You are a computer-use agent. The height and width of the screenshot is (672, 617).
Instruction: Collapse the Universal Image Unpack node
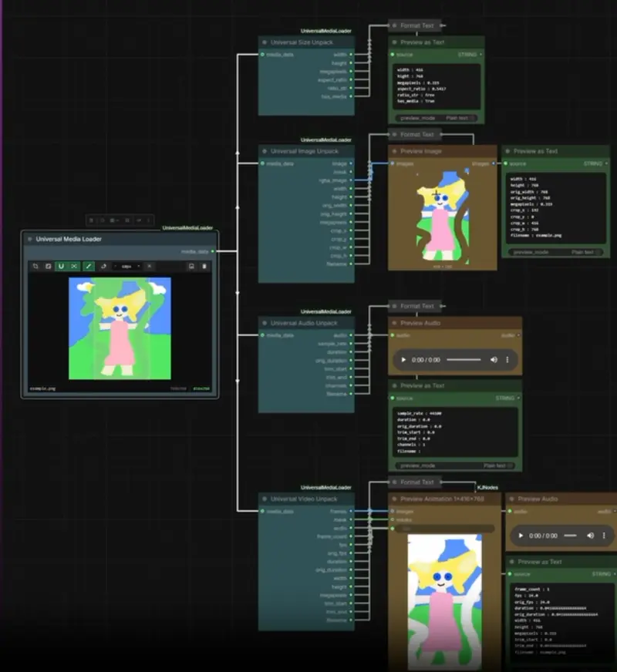click(265, 151)
